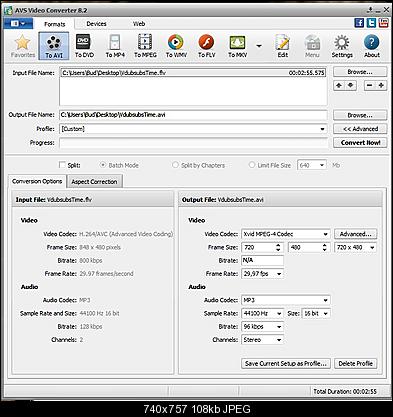The width and height of the screenshot is (393, 417).
Task: Expand more formats arrow after To MKV
Action: pyautogui.click(x=259, y=46)
